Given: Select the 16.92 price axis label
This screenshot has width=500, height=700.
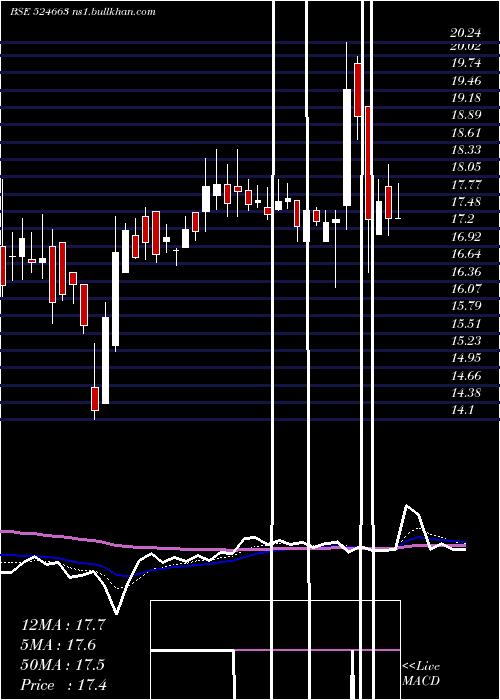Looking at the screenshot, I should (x=466, y=237).
